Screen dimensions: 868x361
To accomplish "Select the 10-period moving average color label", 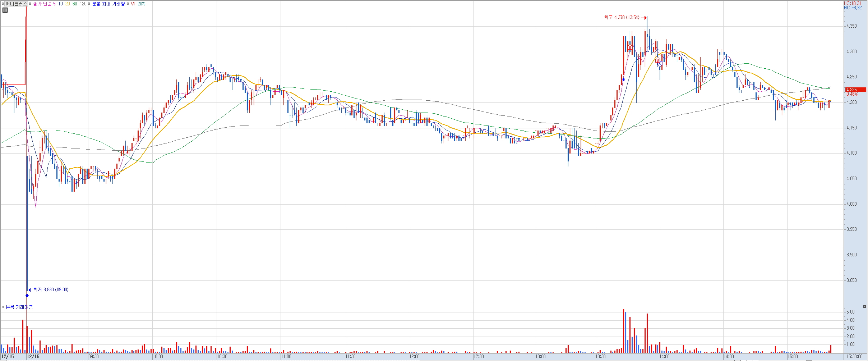I will click(x=60, y=4).
